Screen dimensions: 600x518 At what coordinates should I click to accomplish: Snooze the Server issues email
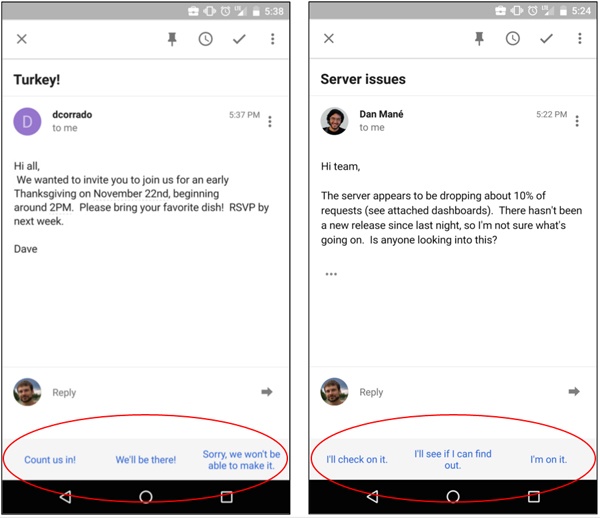point(513,39)
